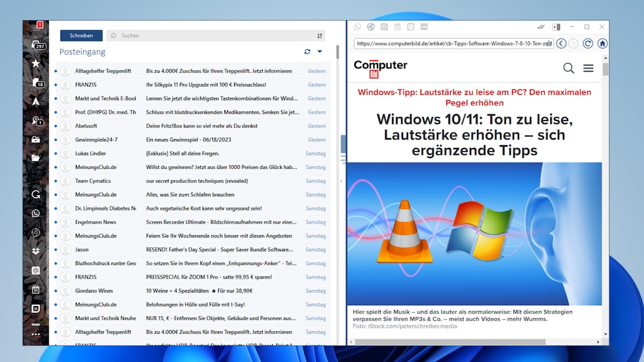The width and height of the screenshot is (644, 362).
Task: Expand more apps via sidebar three dots
Action: point(36,334)
